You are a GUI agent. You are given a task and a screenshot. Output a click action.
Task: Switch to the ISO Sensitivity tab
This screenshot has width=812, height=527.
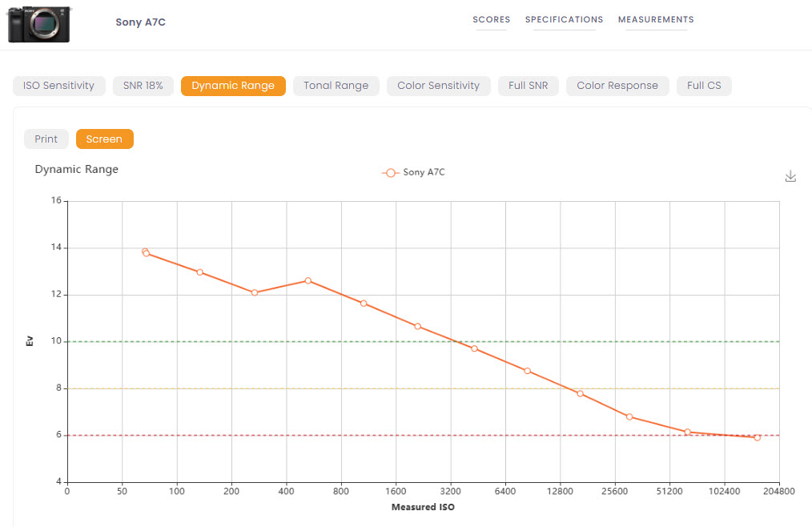tap(59, 86)
